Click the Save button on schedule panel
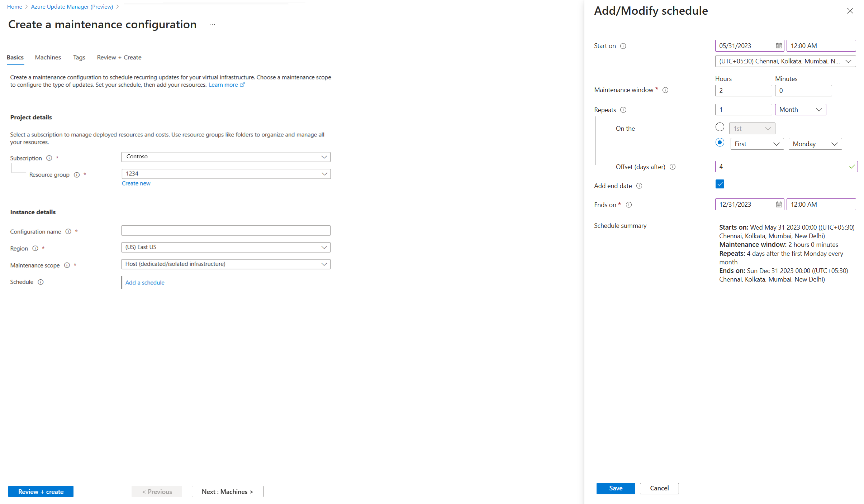This screenshot has width=864, height=504. [x=615, y=488]
